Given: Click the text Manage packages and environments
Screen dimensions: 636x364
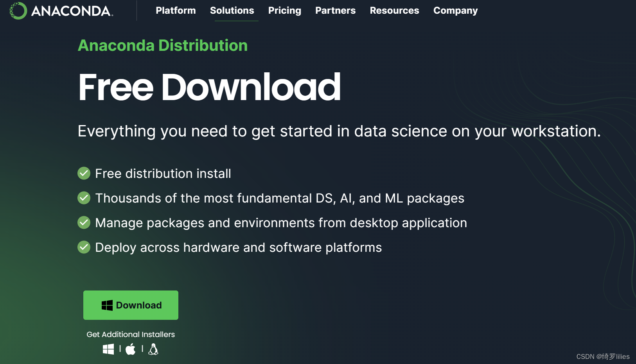Looking at the screenshot, I should click(x=281, y=223).
